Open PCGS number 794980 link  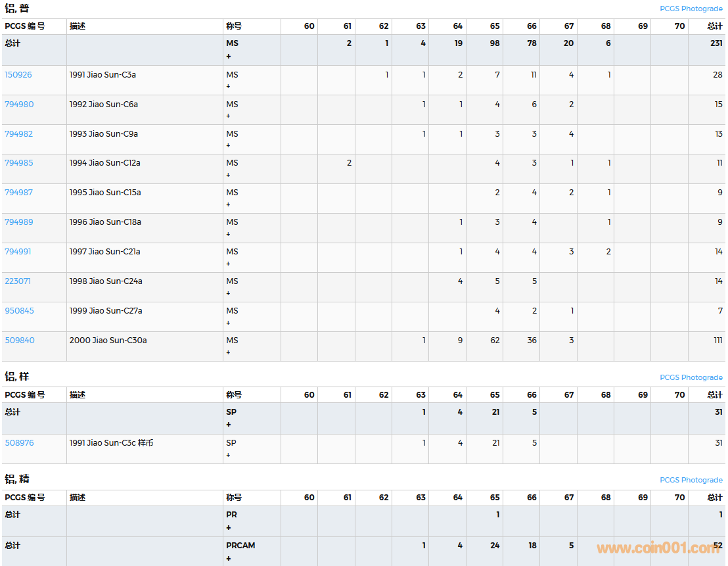click(19, 105)
